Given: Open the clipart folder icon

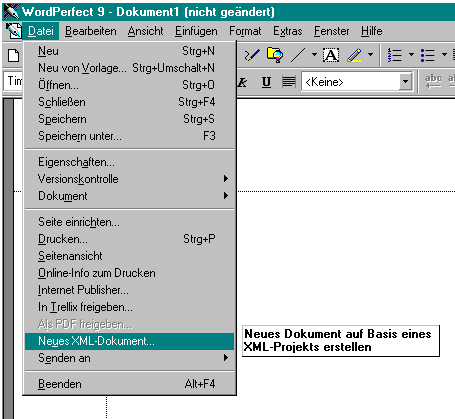Looking at the screenshot, I should tap(275, 55).
